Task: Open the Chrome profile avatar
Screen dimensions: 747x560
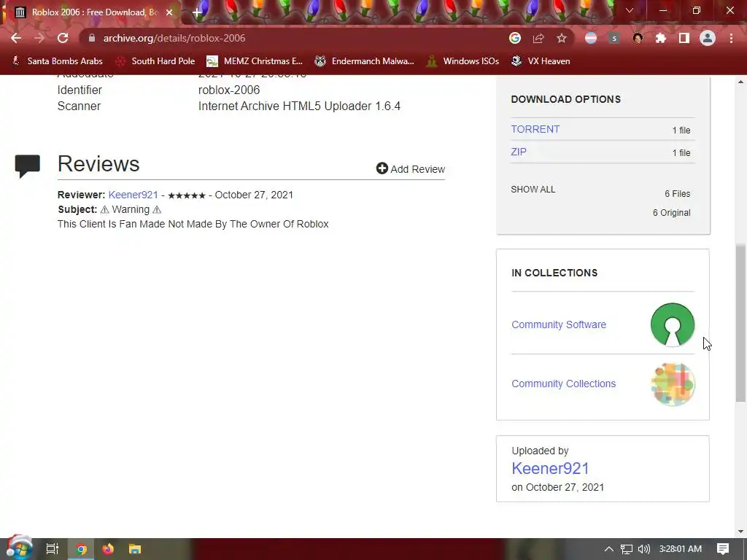Action: pyautogui.click(x=708, y=38)
